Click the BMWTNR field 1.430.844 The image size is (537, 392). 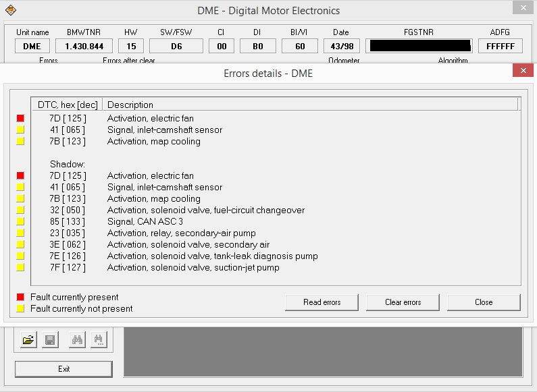(84, 46)
